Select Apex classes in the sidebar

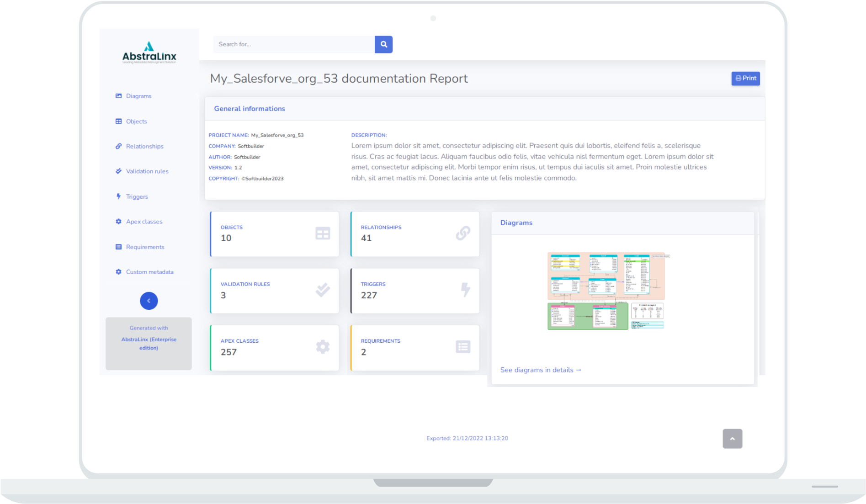144,222
